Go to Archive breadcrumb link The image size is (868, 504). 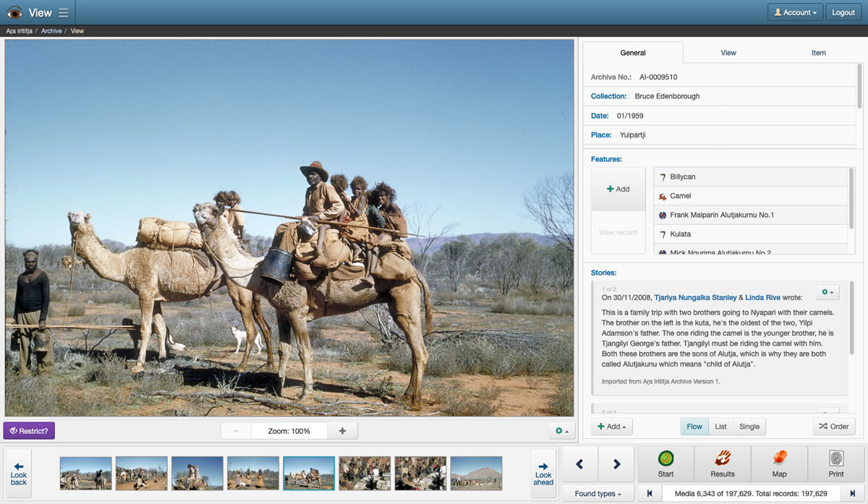(51, 31)
